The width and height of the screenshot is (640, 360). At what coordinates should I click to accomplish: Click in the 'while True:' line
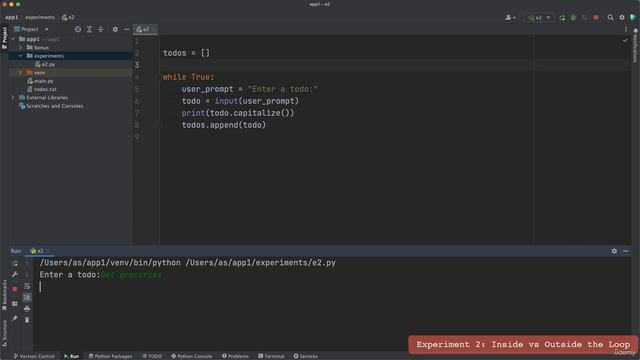tap(188, 77)
